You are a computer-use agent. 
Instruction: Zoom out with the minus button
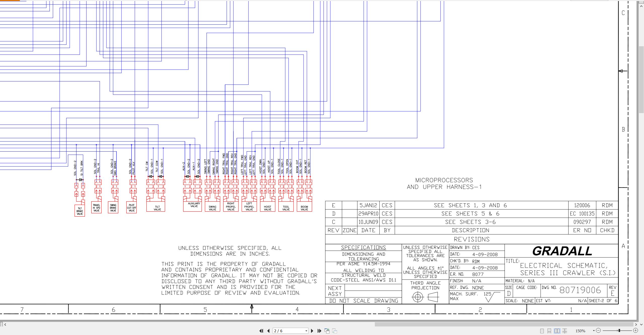pyautogui.click(x=598, y=331)
